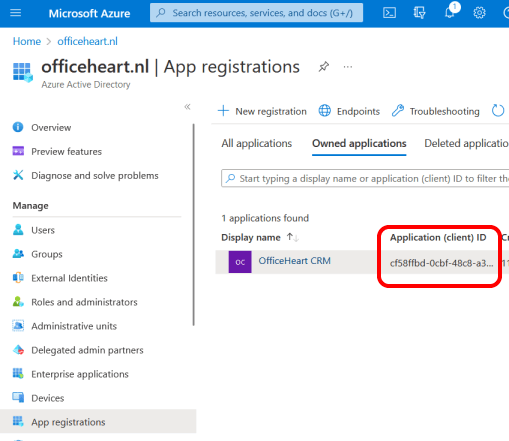This screenshot has width=509, height=441.
Task: Click the Application (client) ID column header
Action: [x=438, y=238]
